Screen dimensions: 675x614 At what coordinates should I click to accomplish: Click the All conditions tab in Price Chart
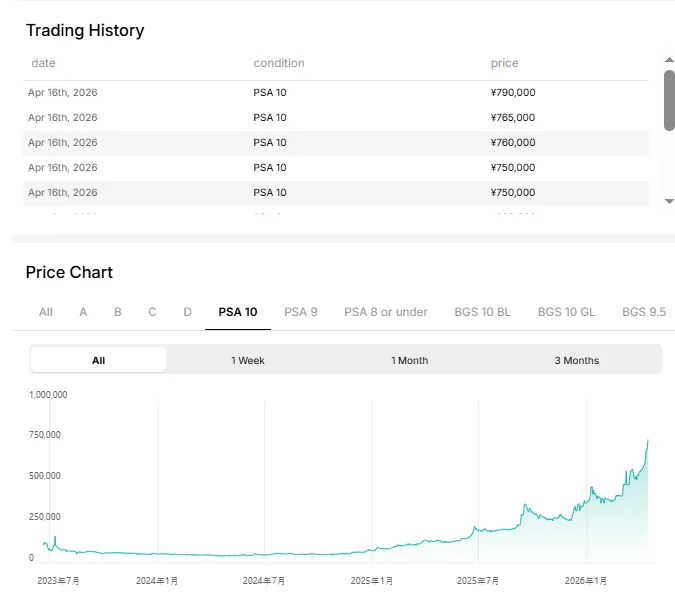tap(46, 312)
